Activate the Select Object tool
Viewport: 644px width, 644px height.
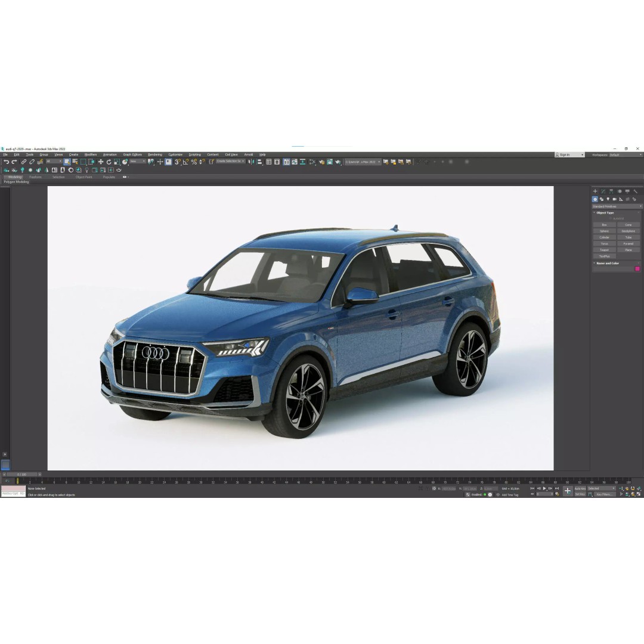tap(67, 162)
